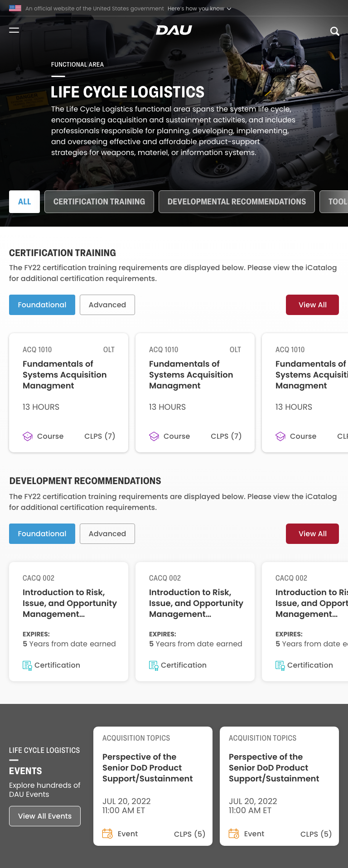Select Foundational under Development Recommendations
The height and width of the screenshot is (868, 348).
click(42, 533)
